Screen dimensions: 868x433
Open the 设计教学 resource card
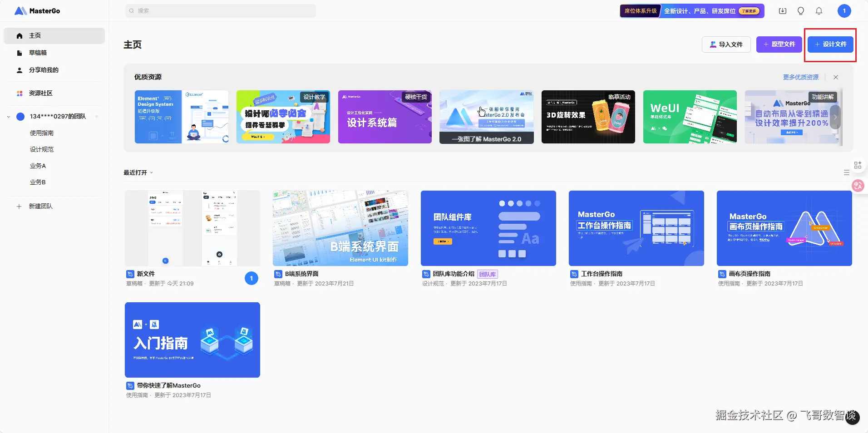tap(283, 117)
